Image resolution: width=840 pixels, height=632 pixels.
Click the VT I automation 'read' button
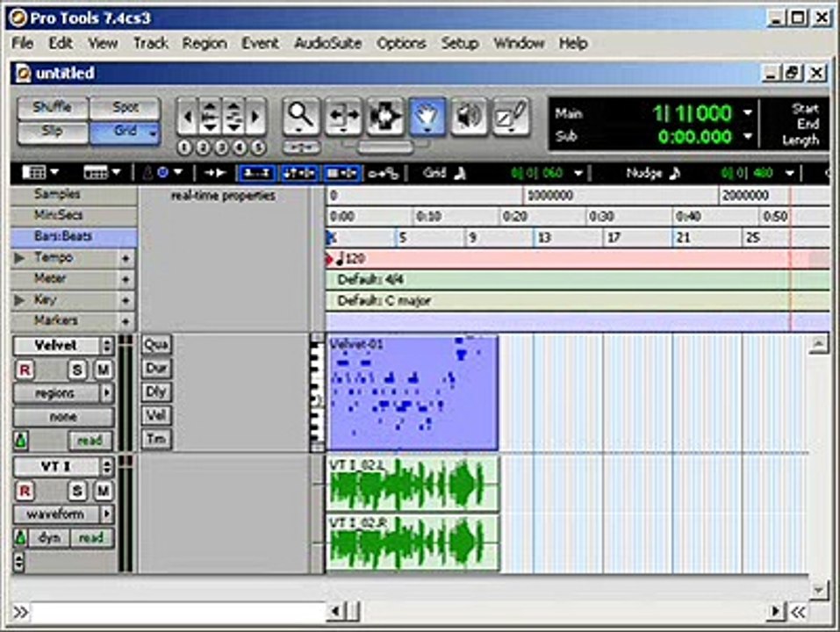tap(91, 538)
